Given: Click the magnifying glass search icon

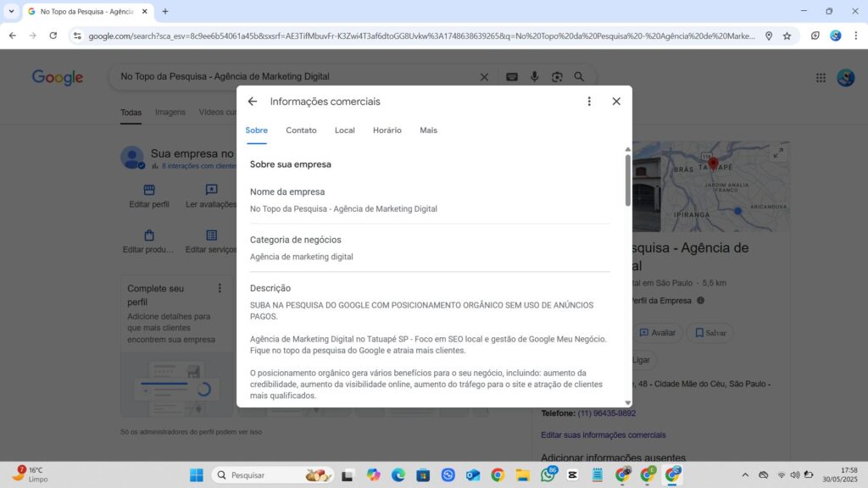Looking at the screenshot, I should click(579, 76).
